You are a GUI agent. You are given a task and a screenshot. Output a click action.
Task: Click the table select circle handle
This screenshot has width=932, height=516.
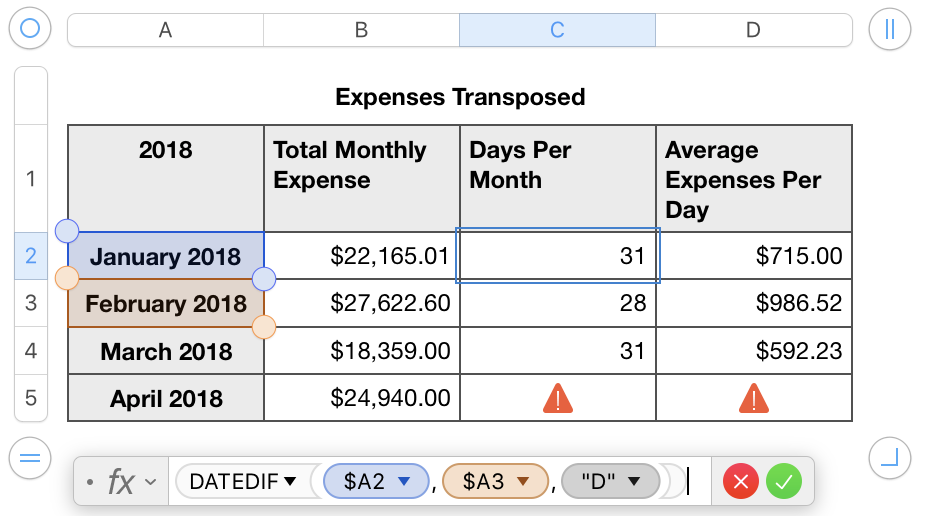[x=30, y=29]
